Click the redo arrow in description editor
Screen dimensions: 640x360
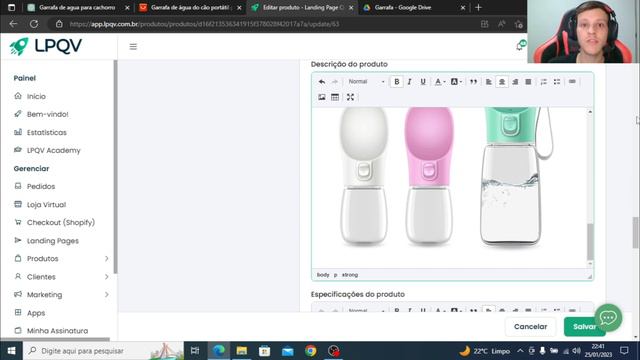[x=335, y=82]
